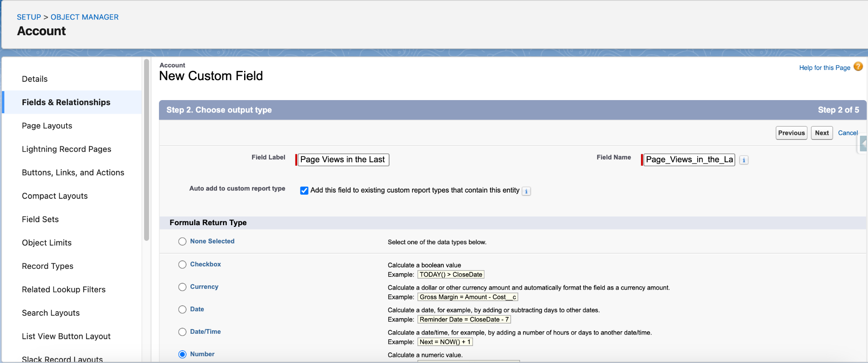Expand the collapsed side panel arrow tab

[x=863, y=143]
